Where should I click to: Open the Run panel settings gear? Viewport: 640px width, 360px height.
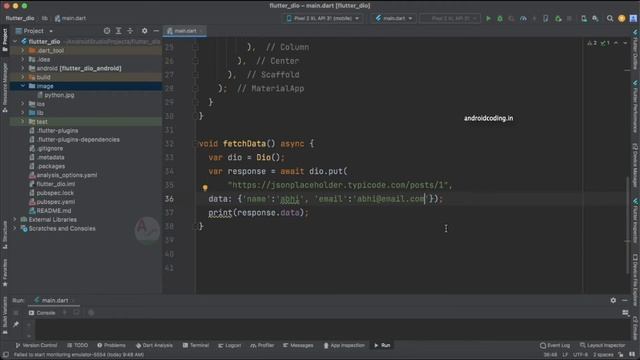[x=613, y=300]
